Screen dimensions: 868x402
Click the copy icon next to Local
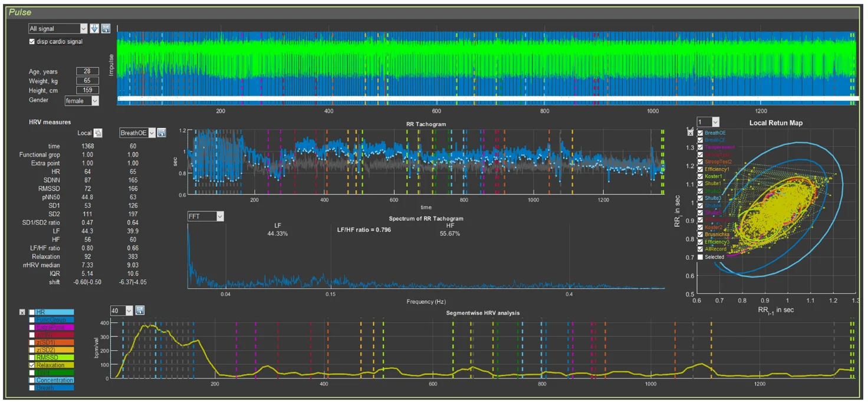[x=98, y=133]
